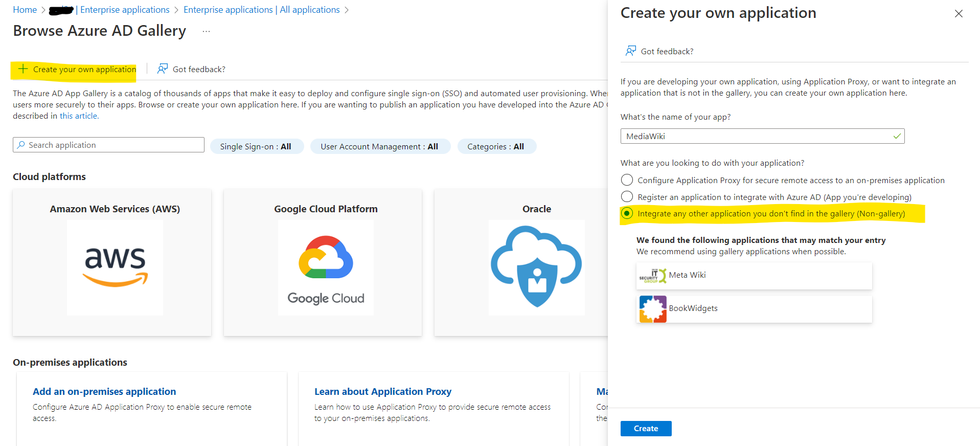Select the Google Cloud logo tile
The image size is (980, 446).
point(326,267)
